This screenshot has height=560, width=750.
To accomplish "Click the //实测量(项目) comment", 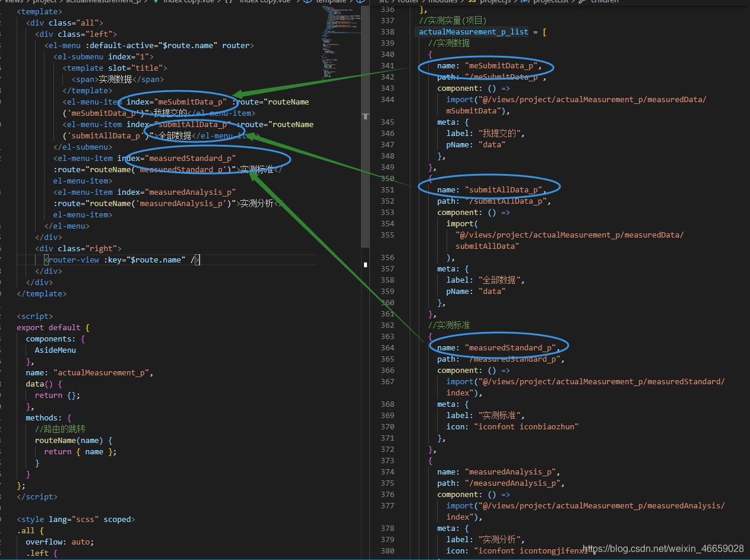I will click(x=453, y=20).
